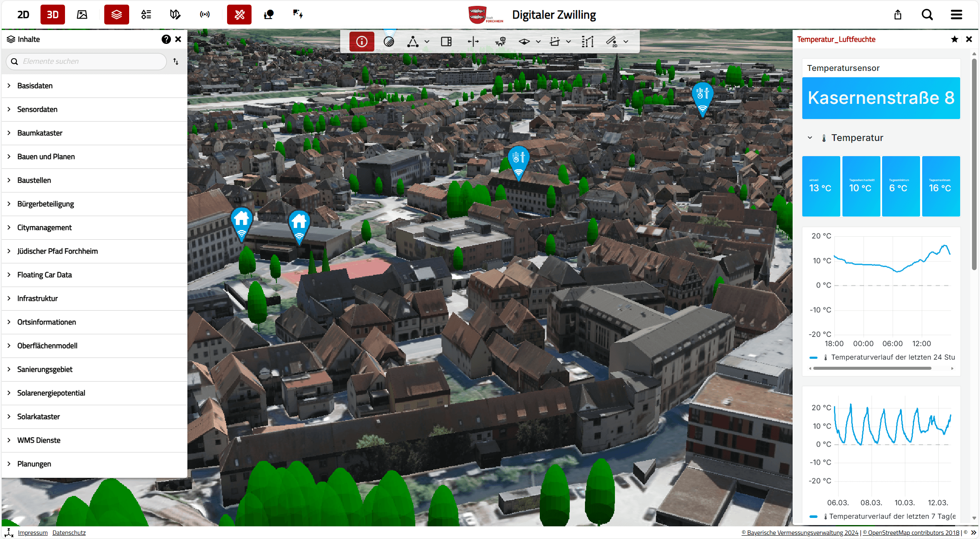Open the 2D measure tool dropdown arrow
This screenshot has width=980, height=539.
(626, 41)
